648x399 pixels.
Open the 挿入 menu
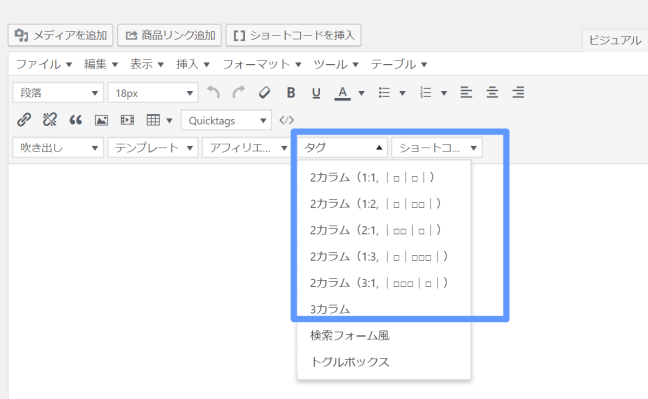[x=193, y=64]
